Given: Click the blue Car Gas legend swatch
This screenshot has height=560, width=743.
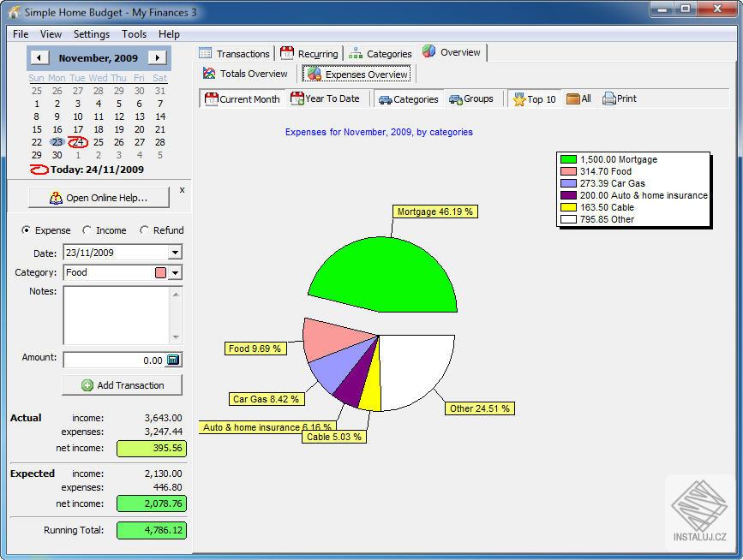Looking at the screenshot, I should pyautogui.click(x=568, y=183).
